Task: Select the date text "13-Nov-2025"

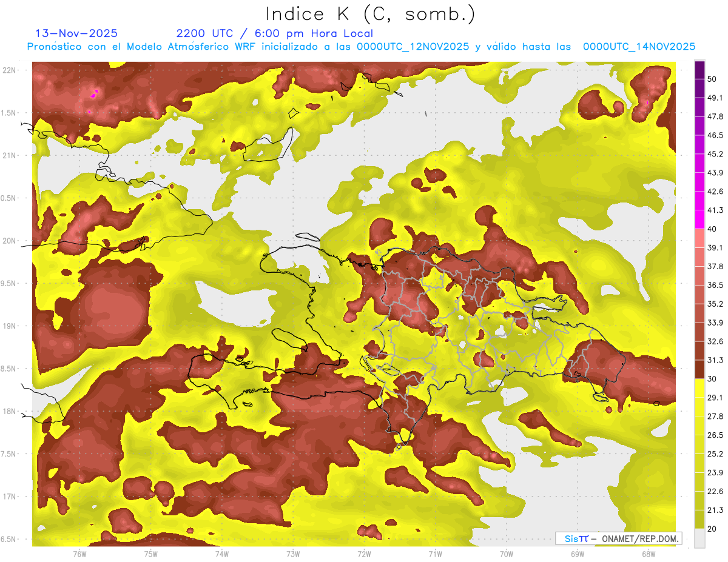Action: point(76,33)
